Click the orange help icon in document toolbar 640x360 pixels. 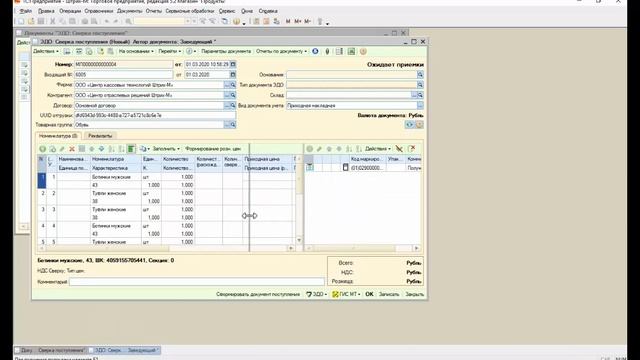(x=363, y=51)
